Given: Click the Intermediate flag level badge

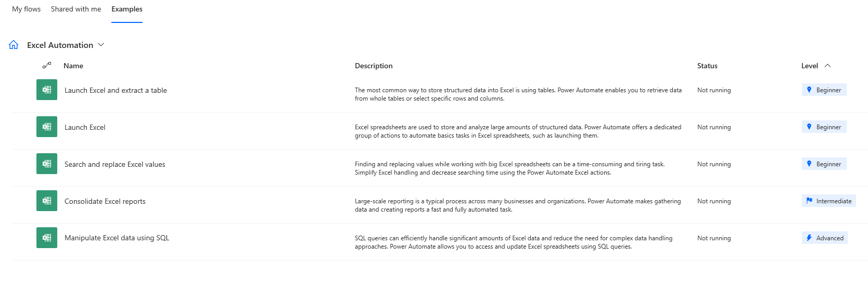Looking at the screenshot, I should [829, 201].
